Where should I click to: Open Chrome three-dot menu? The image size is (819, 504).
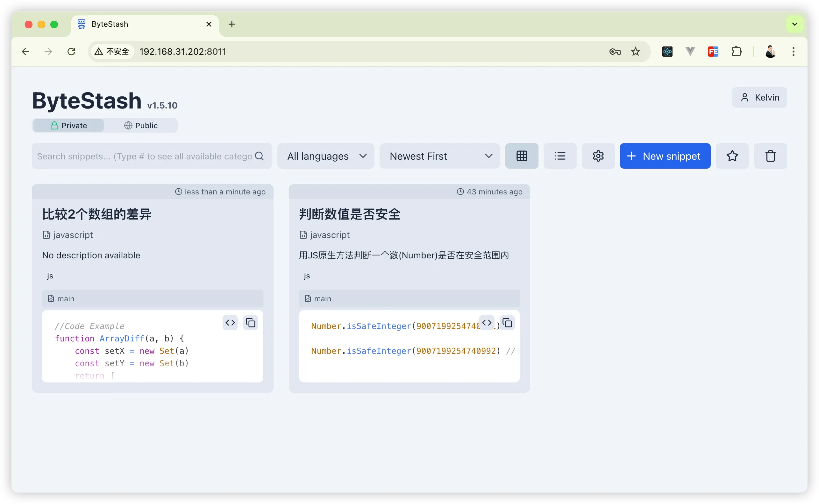pyautogui.click(x=793, y=52)
